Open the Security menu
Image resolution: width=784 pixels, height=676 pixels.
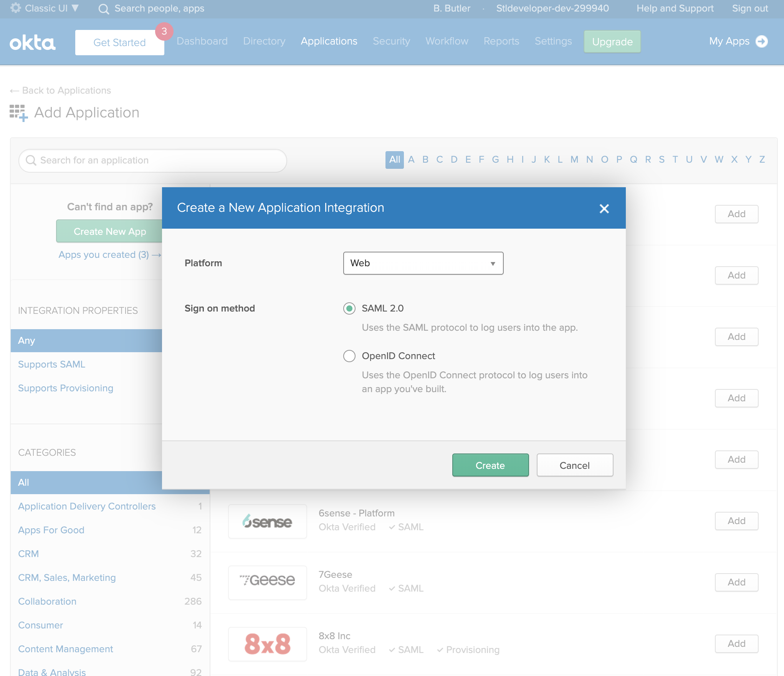tap(391, 41)
